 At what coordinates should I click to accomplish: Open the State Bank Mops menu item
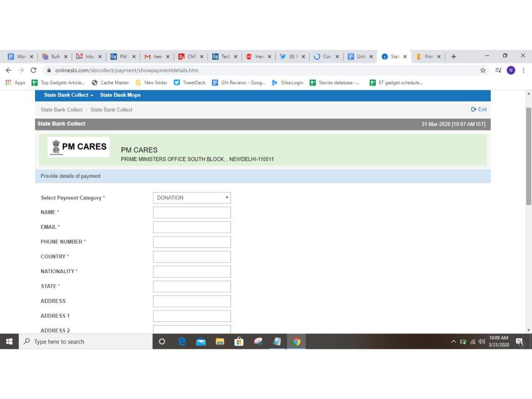click(x=120, y=95)
